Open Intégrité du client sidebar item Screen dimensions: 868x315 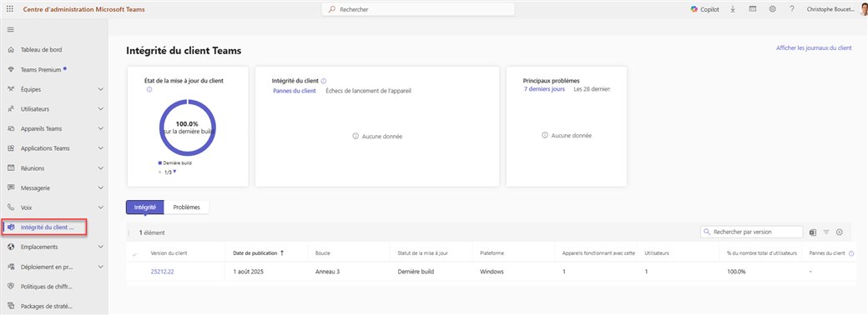click(45, 227)
